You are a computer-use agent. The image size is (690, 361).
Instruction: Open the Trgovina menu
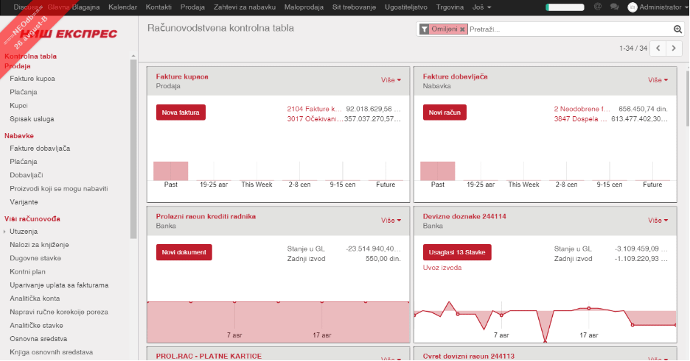tap(450, 7)
